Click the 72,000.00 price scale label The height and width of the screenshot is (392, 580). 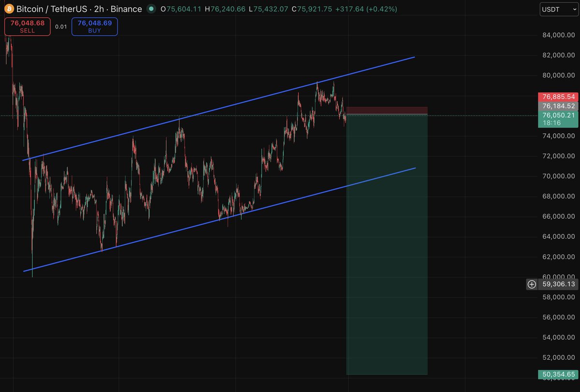(x=558, y=156)
